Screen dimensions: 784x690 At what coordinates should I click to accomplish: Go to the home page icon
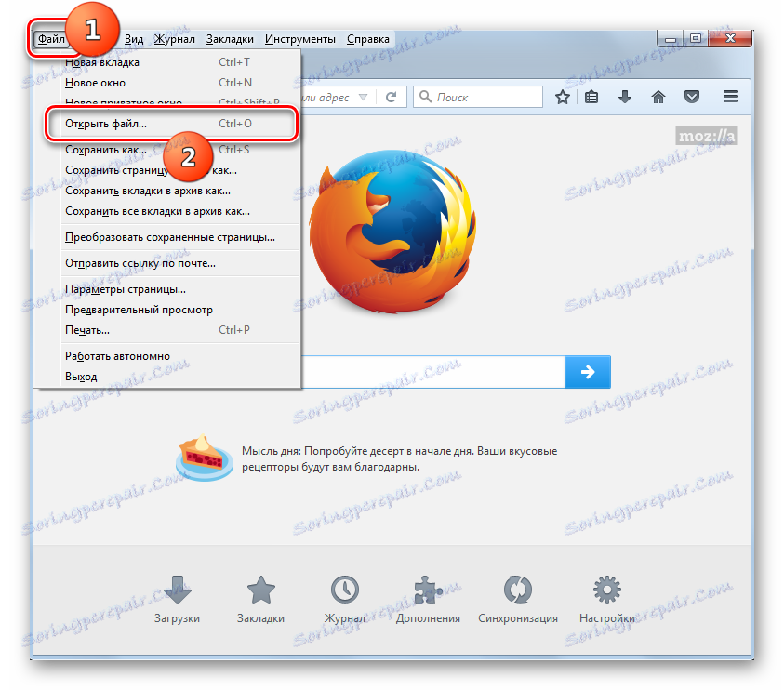coord(658,97)
